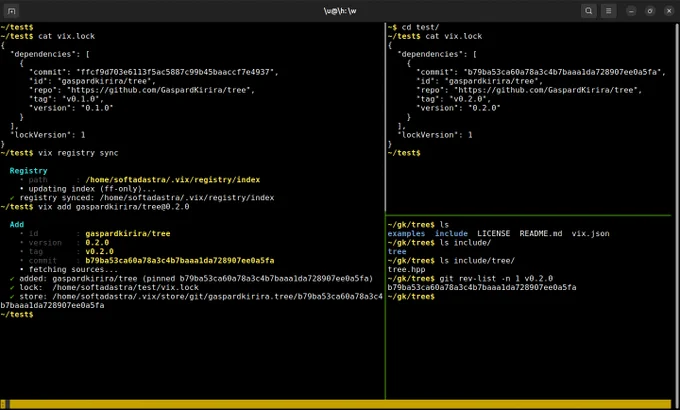Click blue "tree" directory output
The width and height of the screenshot is (680, 410).
tap(397, 252)
